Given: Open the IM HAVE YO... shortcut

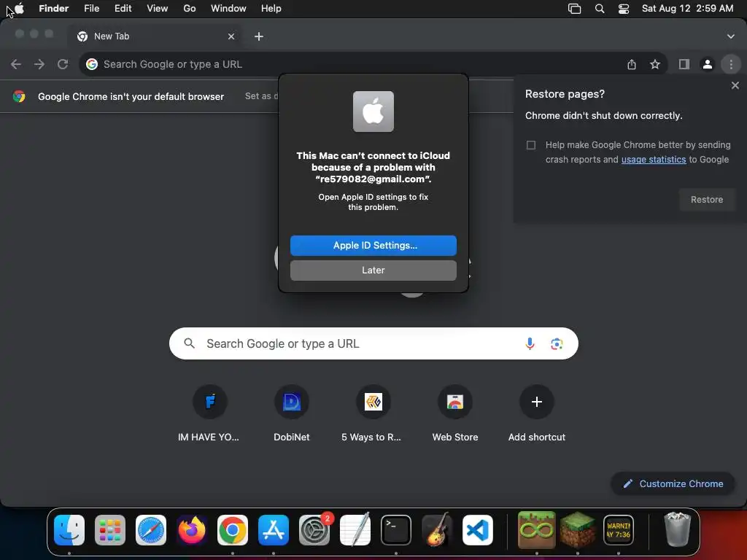Looking at the screenshot, I should [x=209, y=413].
